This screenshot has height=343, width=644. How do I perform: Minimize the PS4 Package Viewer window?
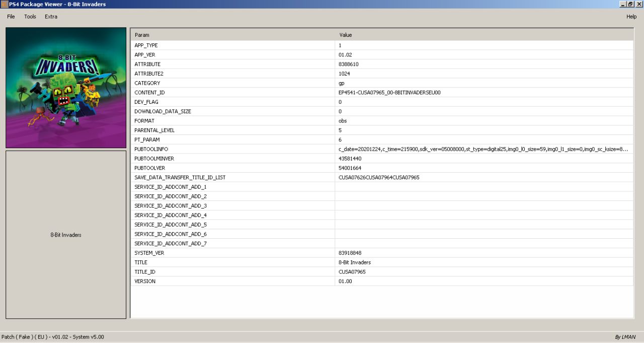coord(623,4)
